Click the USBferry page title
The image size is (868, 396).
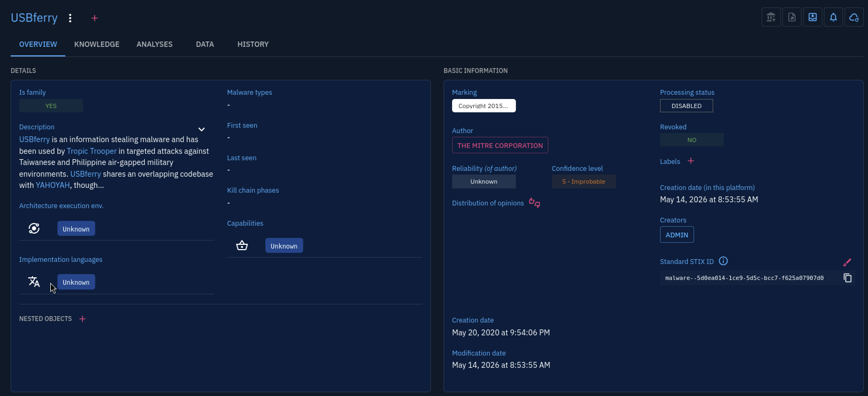(x=34, y=18)
